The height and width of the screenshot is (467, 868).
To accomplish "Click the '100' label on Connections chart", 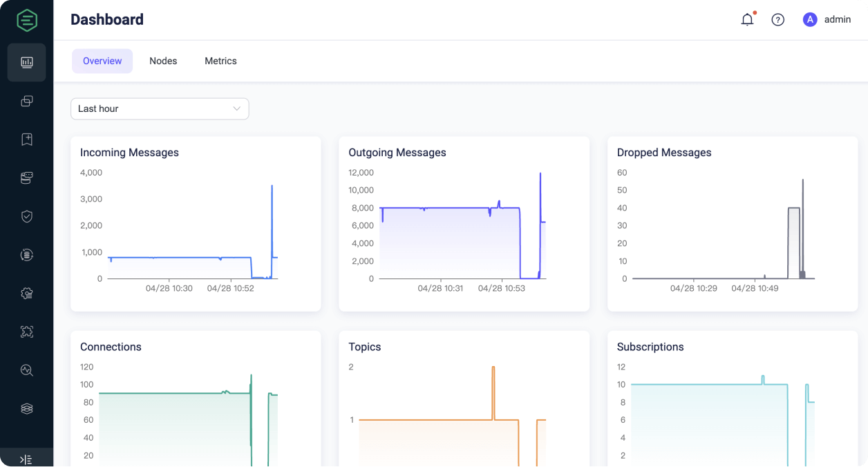I will (x=86, y=385).
